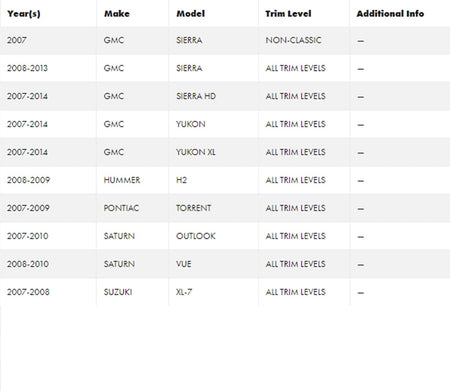The width and height of the screenshot is (450, 391).
Task: Select the 2007-2010 year range cell
Action: coord(28,236)
